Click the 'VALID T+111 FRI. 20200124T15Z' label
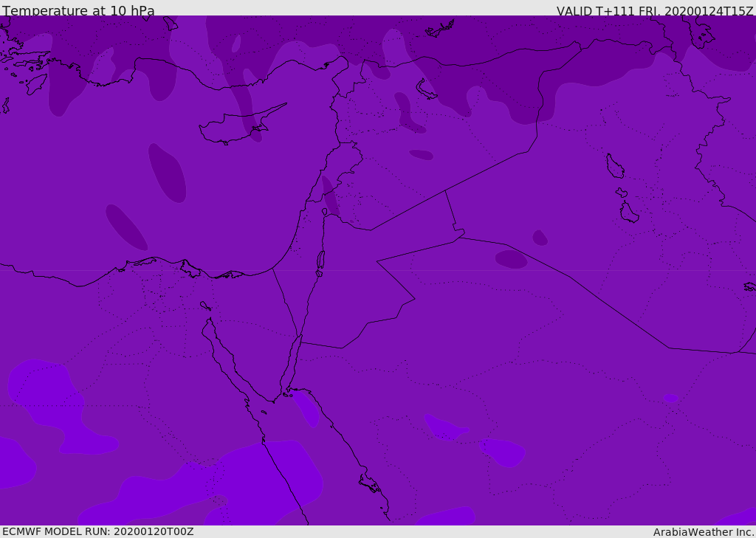The height and width of the screenshot is (538, 756). point(655,11)
